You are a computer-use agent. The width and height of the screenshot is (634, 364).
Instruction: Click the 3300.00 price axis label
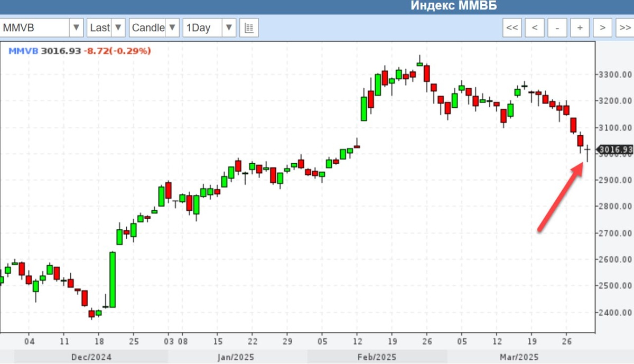[614, 74]
